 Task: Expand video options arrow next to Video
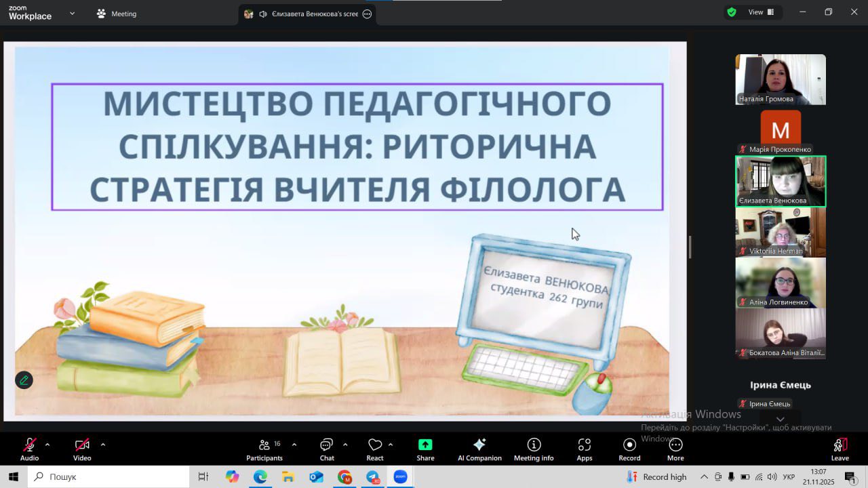(103, 445)
